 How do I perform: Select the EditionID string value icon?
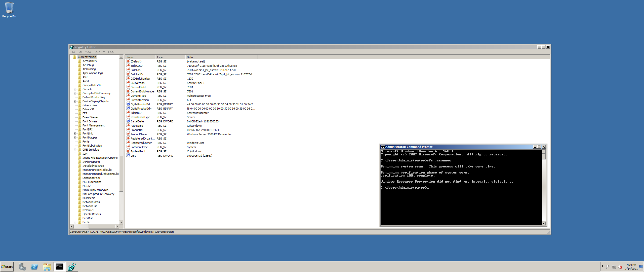point(128,113)
